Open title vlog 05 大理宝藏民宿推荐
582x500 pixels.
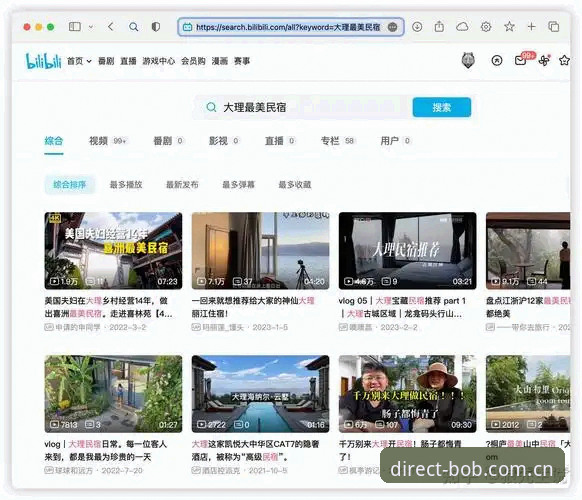click(x=402, y=307)
